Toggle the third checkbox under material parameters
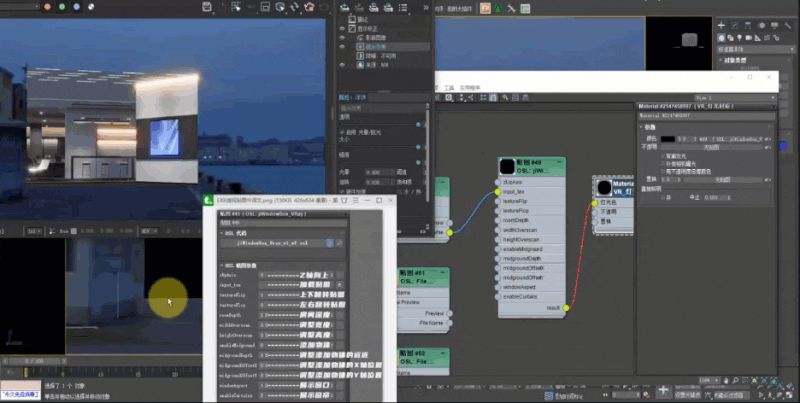This screenshot has width=800, height=403. click(x=663, y=171)
